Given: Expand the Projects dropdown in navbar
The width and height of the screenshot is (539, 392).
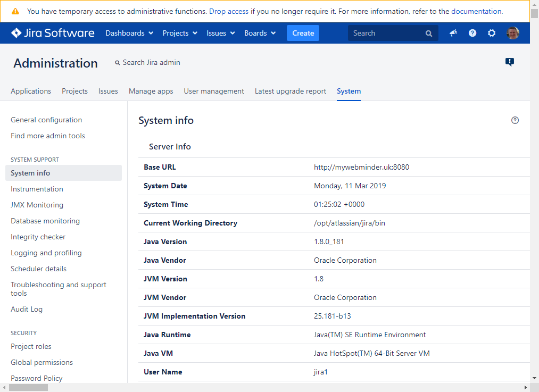Looking at the screenshot, I should click(180, 33).
